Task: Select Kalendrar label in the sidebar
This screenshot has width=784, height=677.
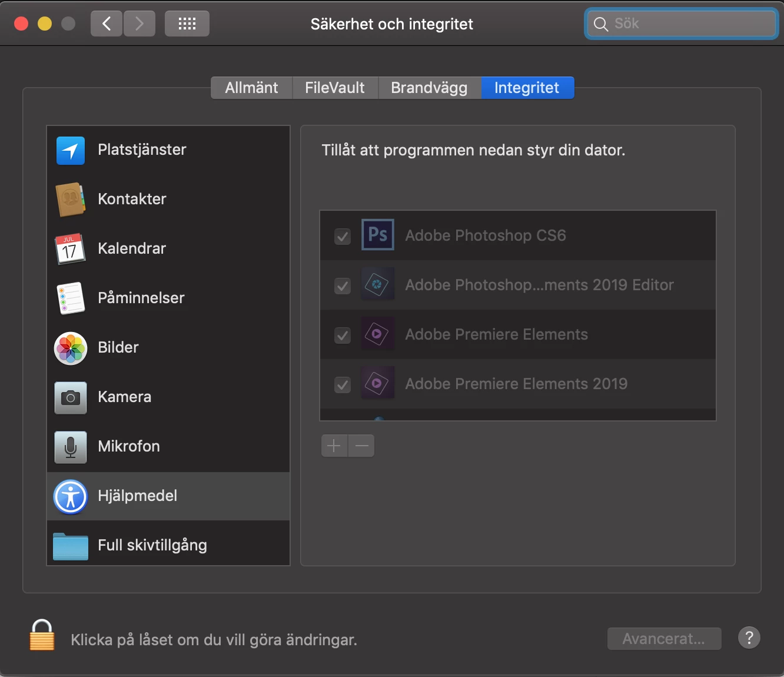Action: [132, 248]
